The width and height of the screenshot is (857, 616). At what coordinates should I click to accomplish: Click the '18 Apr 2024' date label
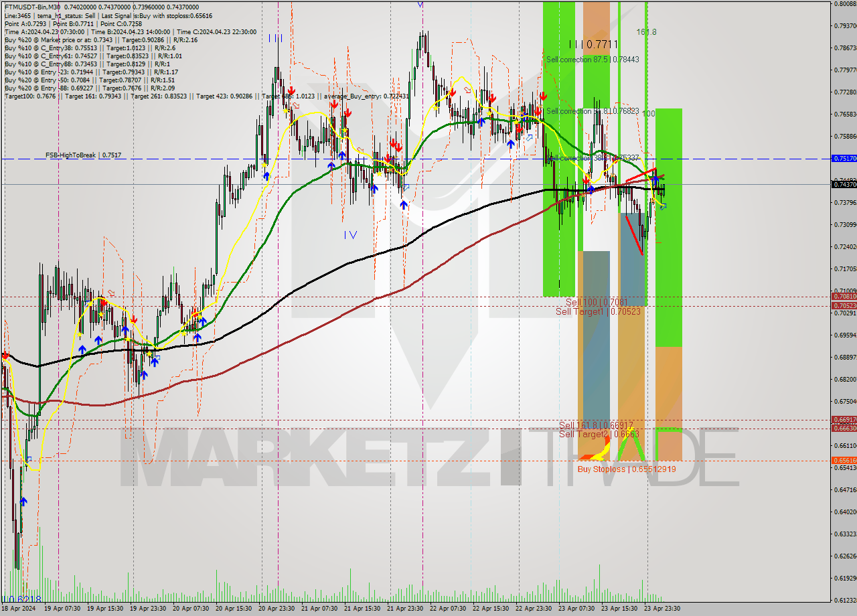click(x=19, y=609)
